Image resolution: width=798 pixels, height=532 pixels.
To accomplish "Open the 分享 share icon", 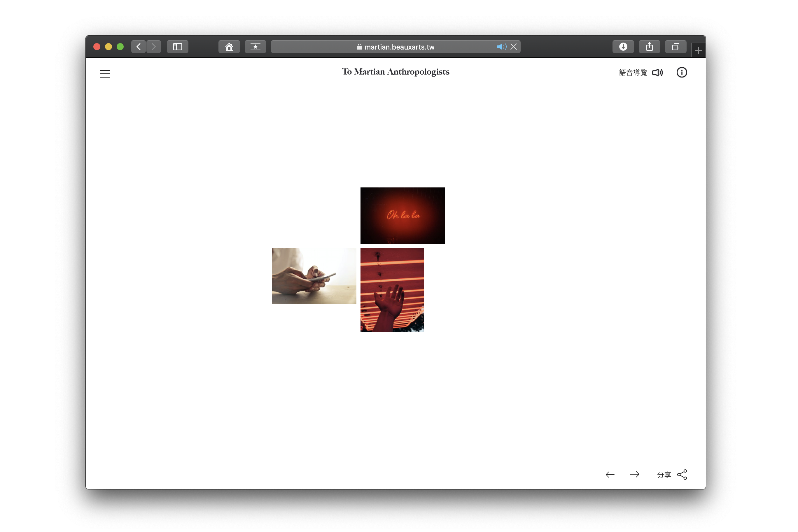I will click(x=682, y=474).
